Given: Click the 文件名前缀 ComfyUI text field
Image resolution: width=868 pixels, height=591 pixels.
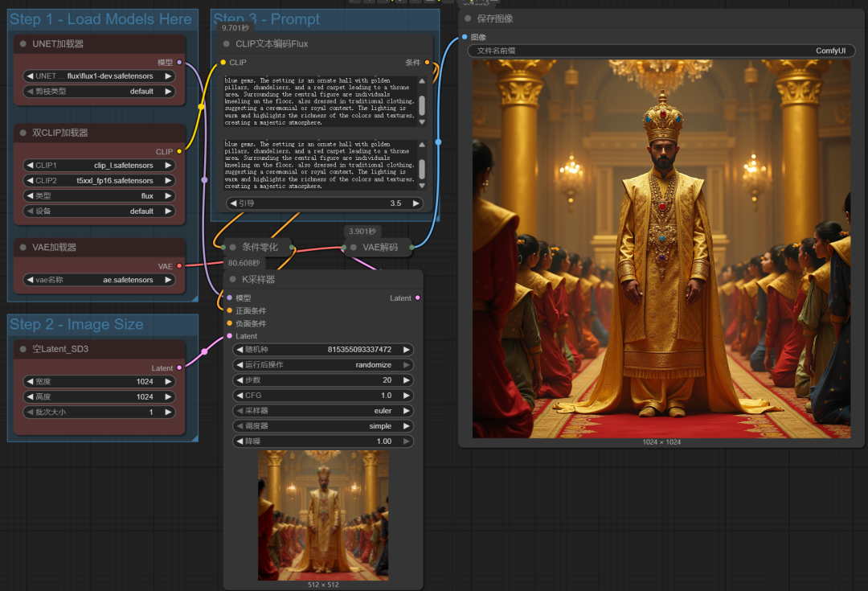Looking at the screenshot, I should tap(661, 51).
